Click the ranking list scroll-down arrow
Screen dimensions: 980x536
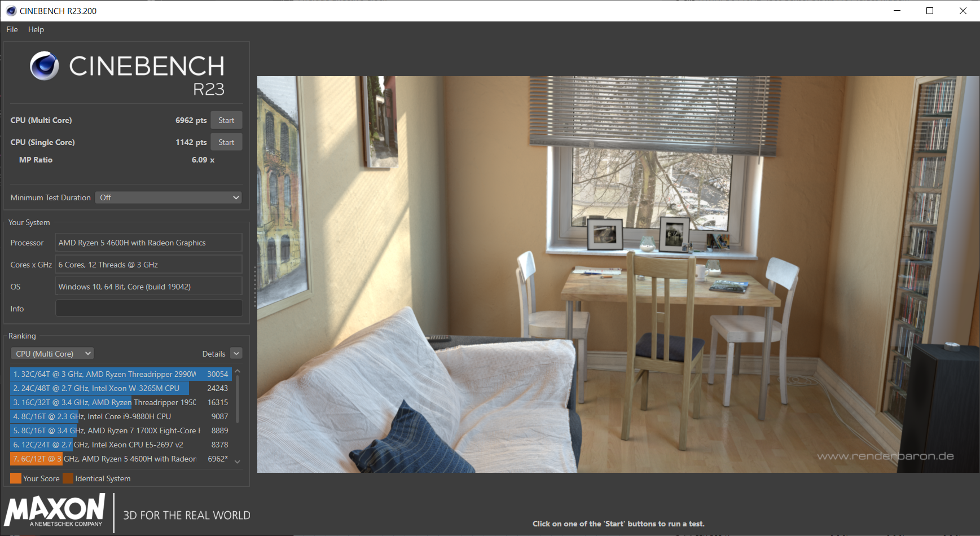point(238,462)
